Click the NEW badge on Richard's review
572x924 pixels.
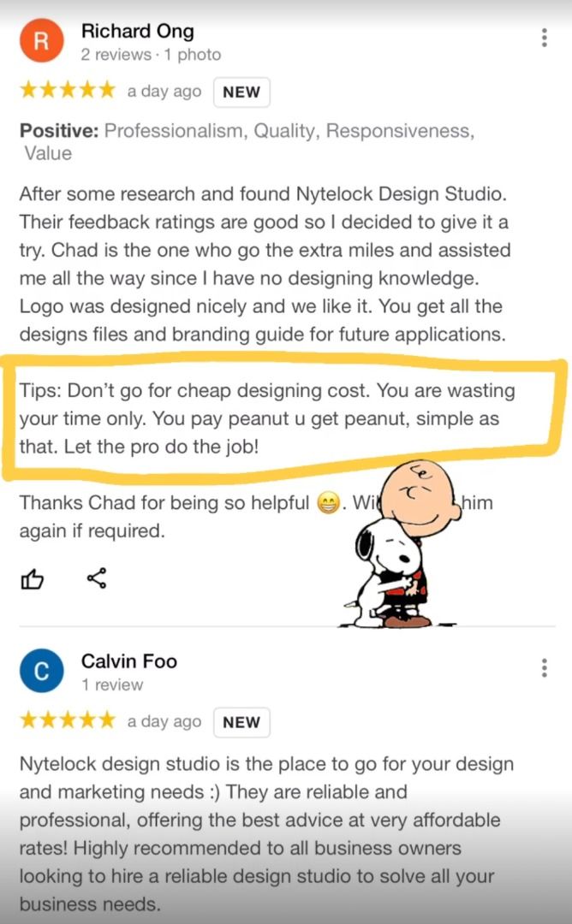241,92
